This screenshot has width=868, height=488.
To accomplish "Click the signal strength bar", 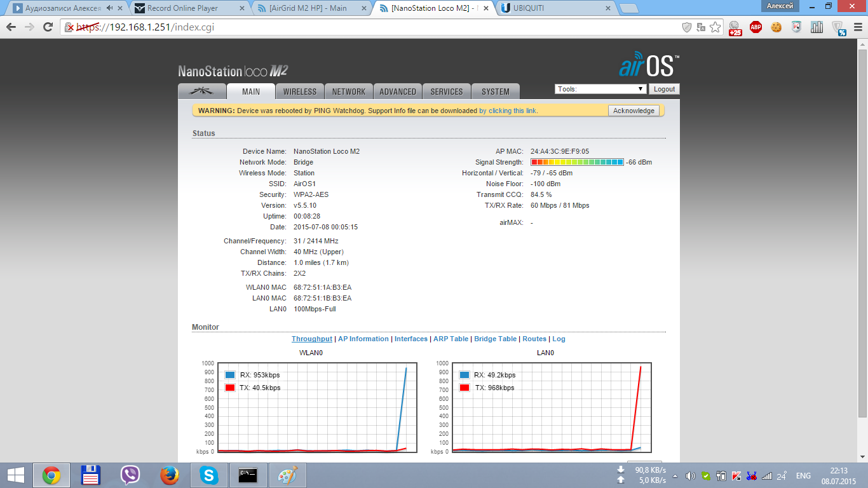I will click(x=577, y=162).
